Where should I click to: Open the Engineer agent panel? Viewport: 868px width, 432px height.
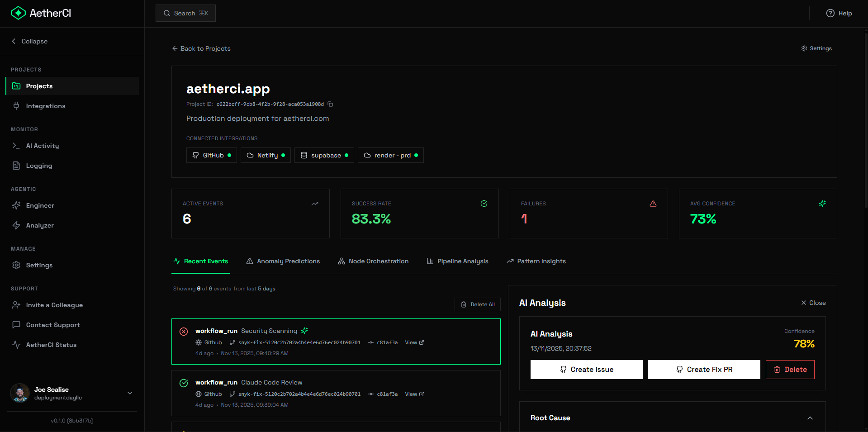(39, 205)
